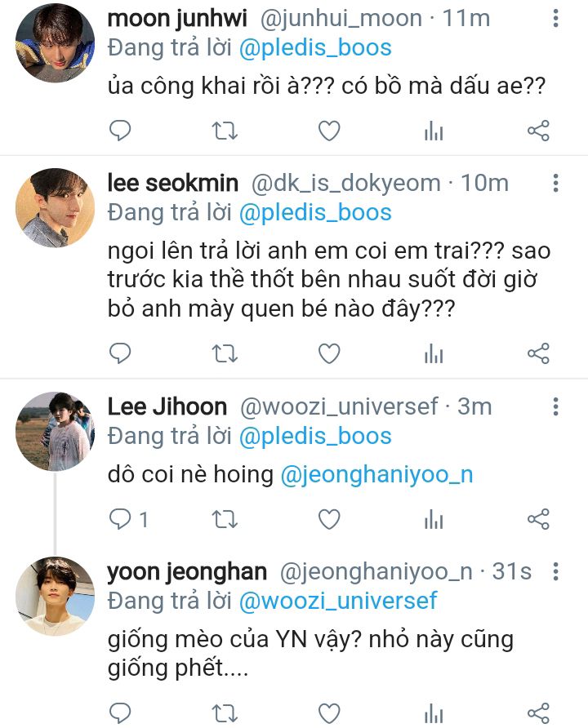Viewport: 588px width, 728px height.
Task: Open @pledis_boos link in moon junhwi's reply
Action: pyautogui.click(x=315, y=47)
